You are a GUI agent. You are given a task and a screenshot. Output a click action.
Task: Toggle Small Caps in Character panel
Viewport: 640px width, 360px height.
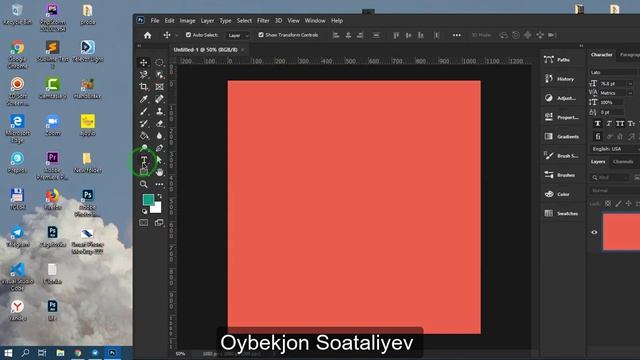coord(631,123)
